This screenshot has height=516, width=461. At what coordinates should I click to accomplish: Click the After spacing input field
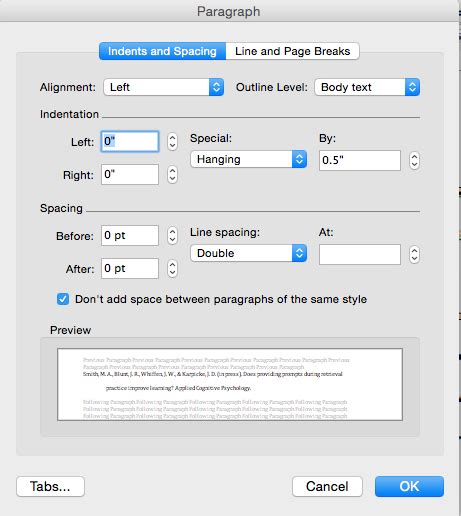(130, 268)
